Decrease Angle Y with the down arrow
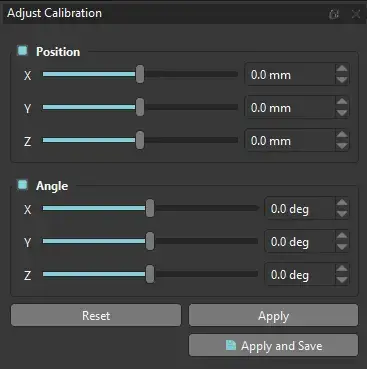 point(342,247)
